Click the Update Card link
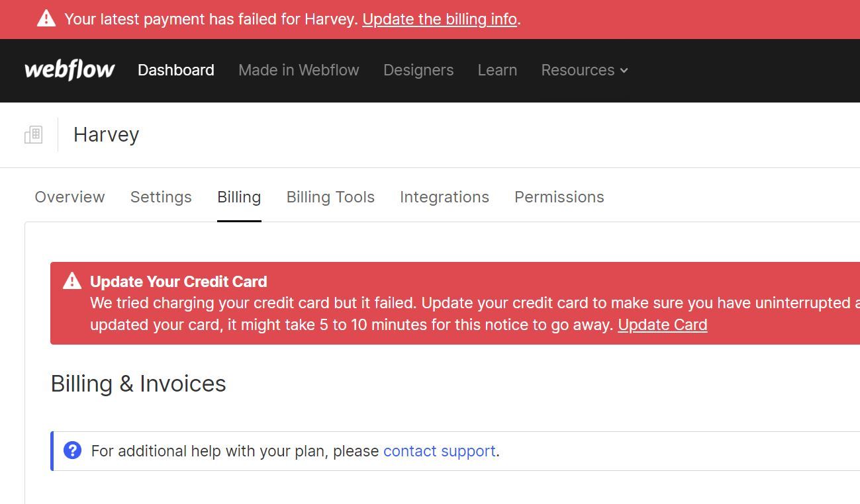 point(663,325)
